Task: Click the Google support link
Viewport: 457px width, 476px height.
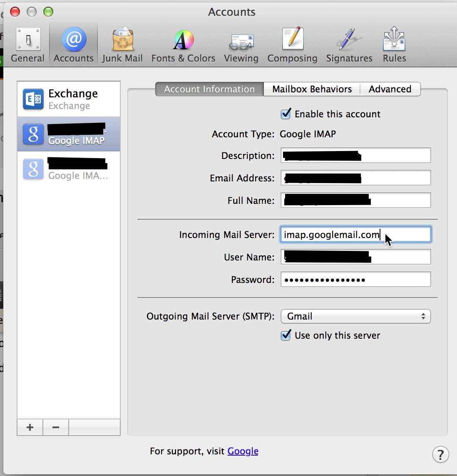Action: 243,451
